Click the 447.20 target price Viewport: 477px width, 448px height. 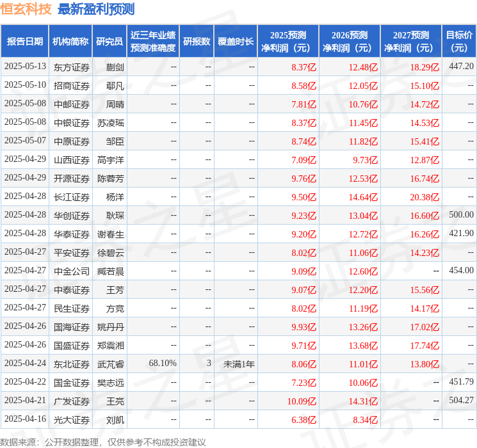coord(461,67)
